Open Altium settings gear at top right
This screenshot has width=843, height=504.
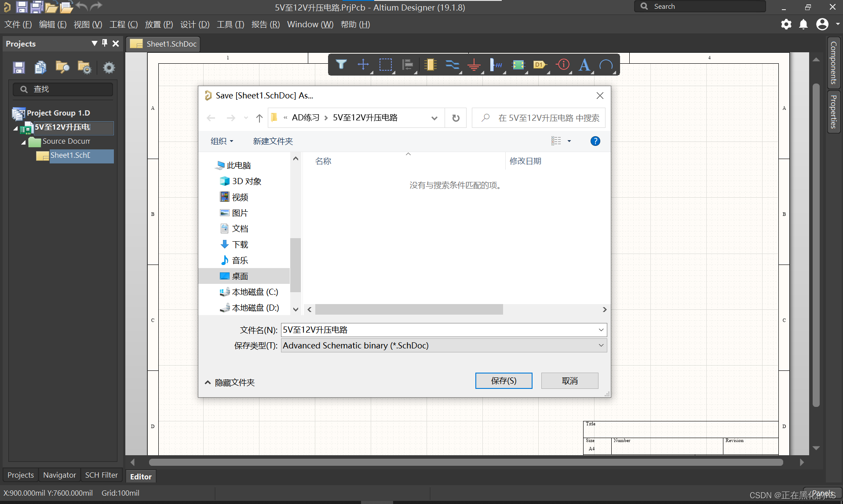click(786, 24)
